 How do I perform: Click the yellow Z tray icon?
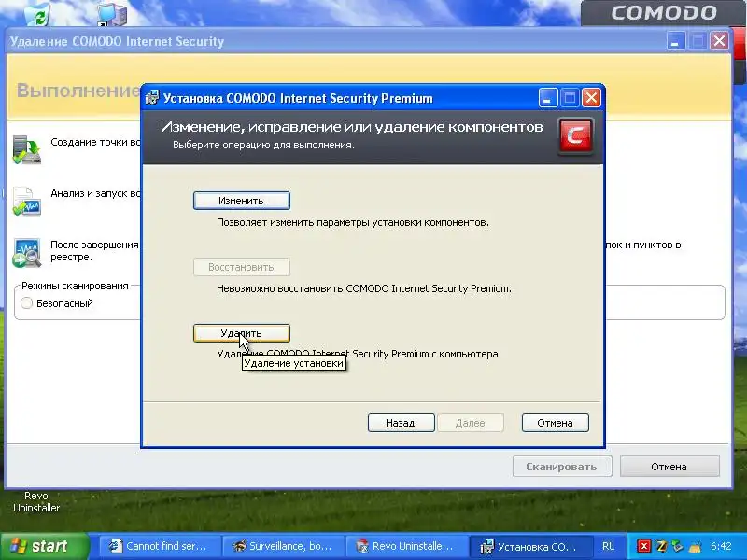(x=661, y=546)
